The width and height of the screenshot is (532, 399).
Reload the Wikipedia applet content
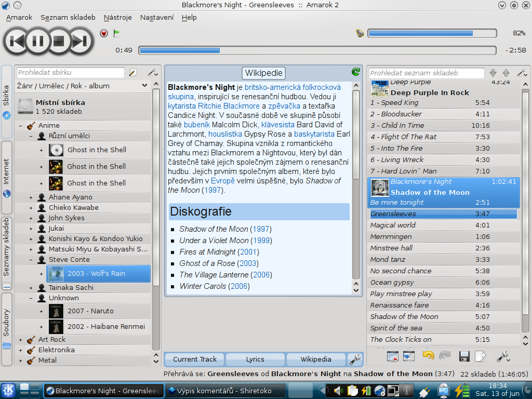pyautogui.click(x=355, y=72)
